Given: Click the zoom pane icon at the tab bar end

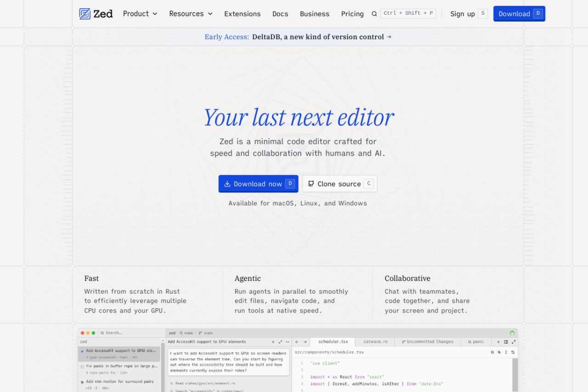Looking at the screenshot, I should tap(514, 342).
